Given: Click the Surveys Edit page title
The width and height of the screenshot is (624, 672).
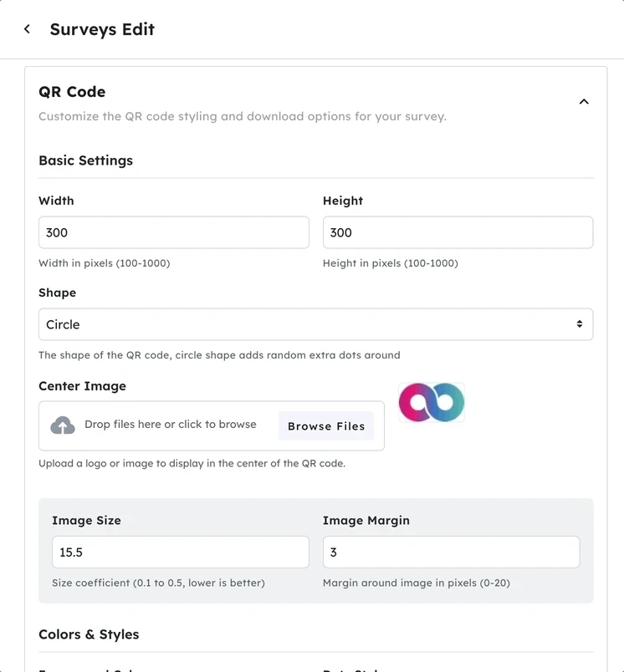Looking at the screenshot, I should pyautogui.click(x=102, y=29).
